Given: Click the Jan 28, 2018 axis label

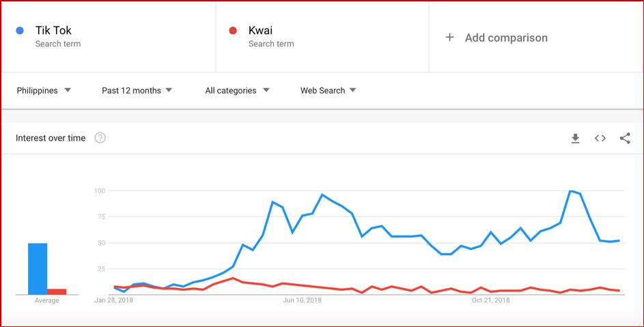Looking at the screenshot, I should click(114, 300).
